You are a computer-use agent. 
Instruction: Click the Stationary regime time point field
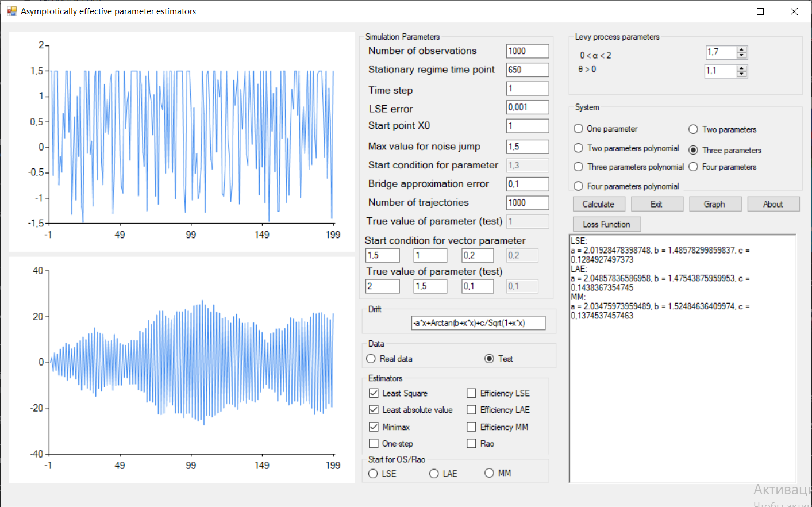tap(528, 70)
